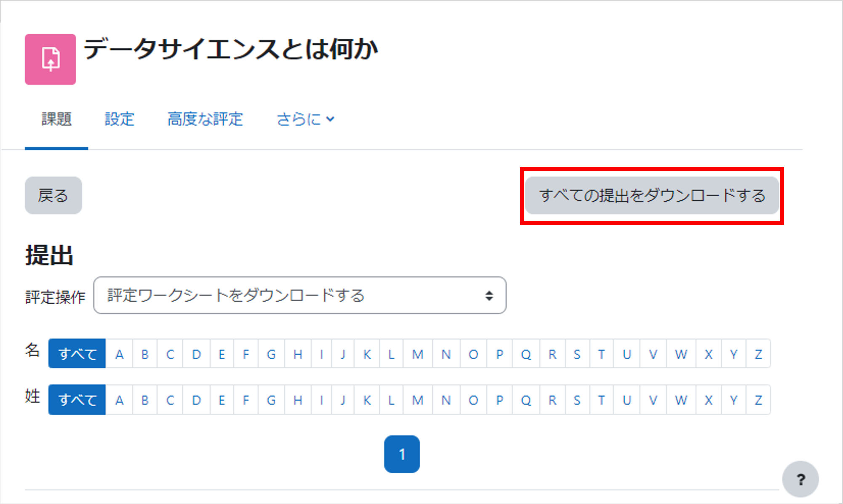Screen dimensions: 843x504
Task: Filter 名 by letter Z
Action: click(758, 353)
